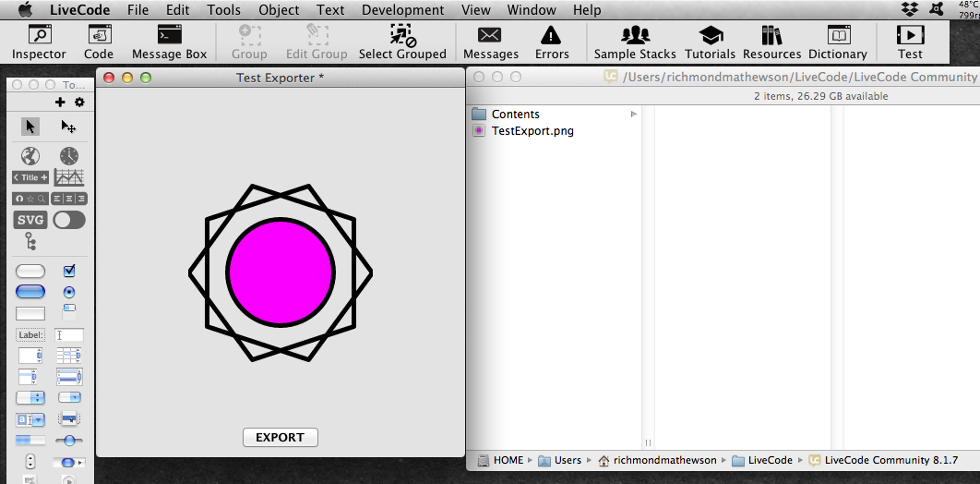Image resolution: width=980 pixels, height=484 pixels.
Task: Open the Development menu
Action: 402,10
